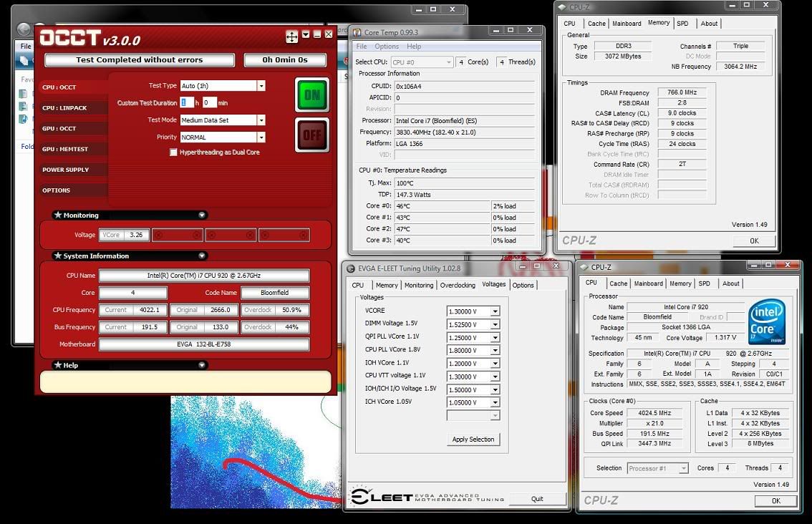Open the CPU PLL VCore 1.8V dropdown

coord(495,351)
